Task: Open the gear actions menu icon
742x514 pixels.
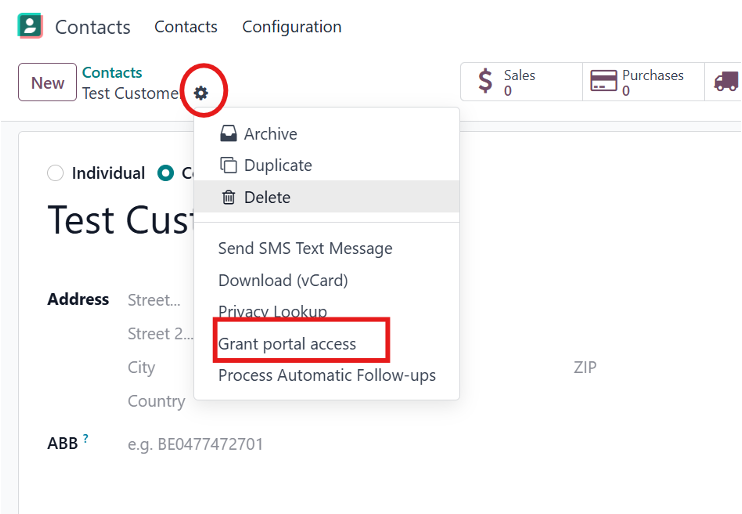Action: click(x=201, y=93)
